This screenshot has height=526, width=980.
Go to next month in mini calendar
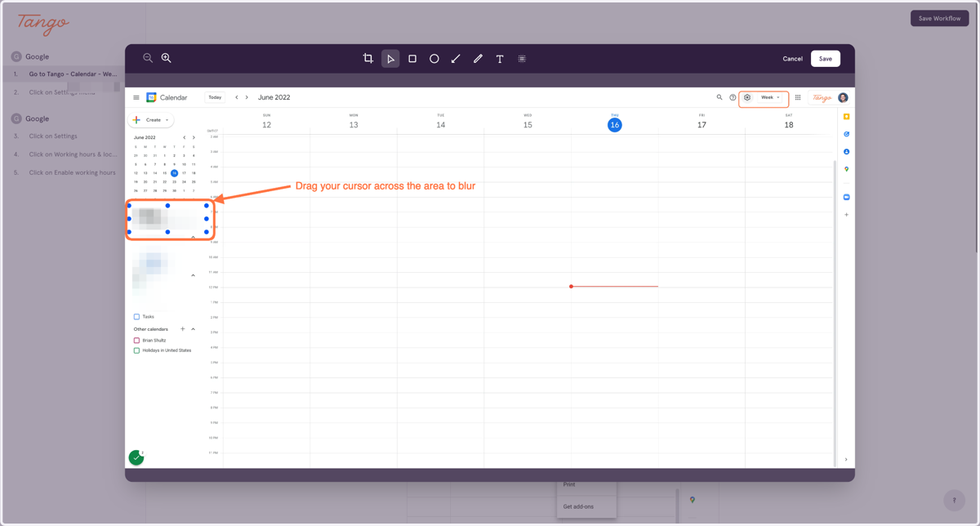194,138
